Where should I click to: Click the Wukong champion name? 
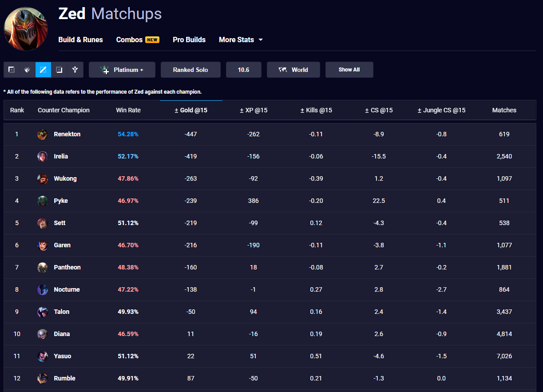tap(65, 178)
